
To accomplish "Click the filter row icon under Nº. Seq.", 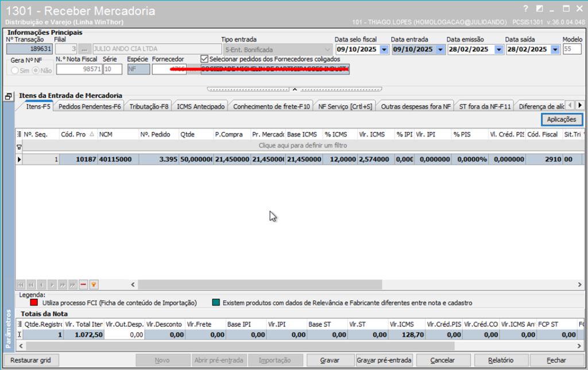I will (x=19, y=146).
